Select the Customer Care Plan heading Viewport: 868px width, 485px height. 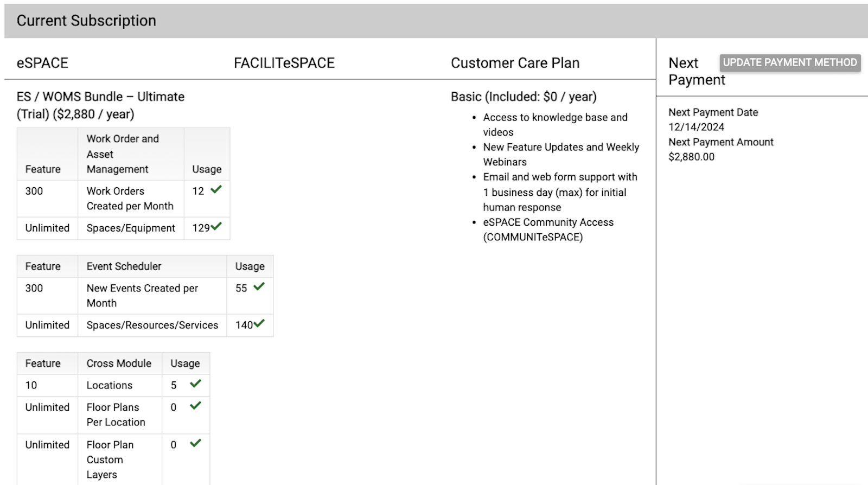click(515, 63)
